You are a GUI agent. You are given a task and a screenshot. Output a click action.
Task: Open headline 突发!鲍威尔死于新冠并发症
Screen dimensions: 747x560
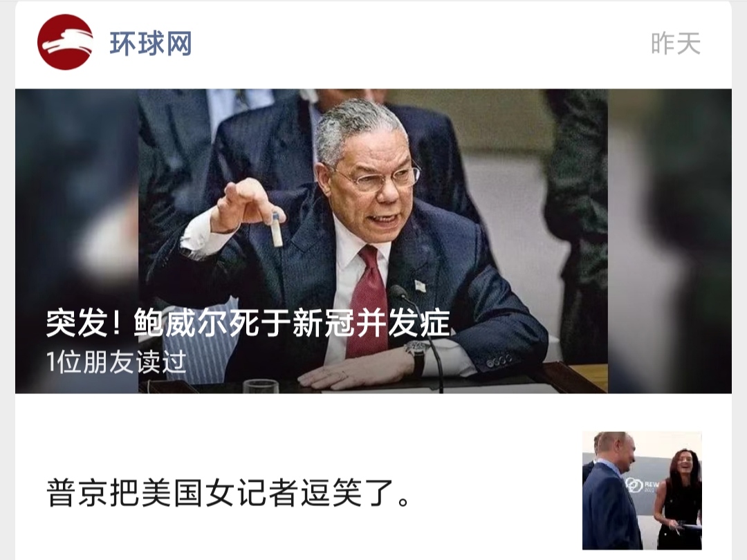[248, 324]
